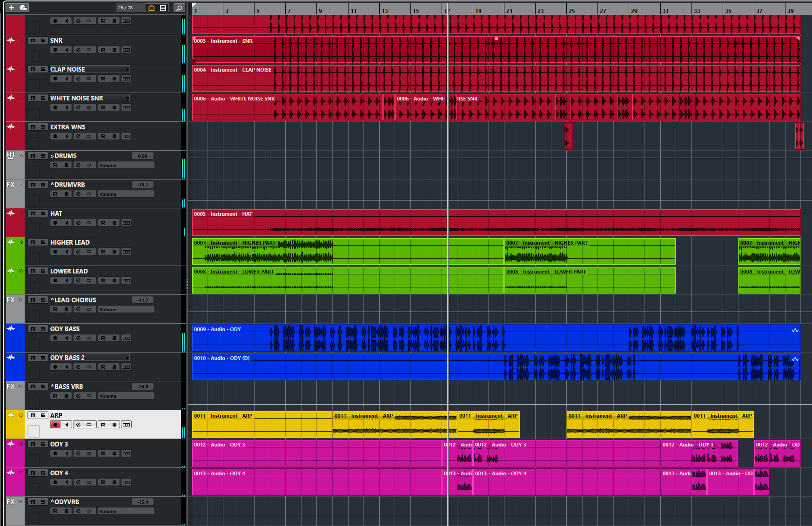812x526 pixels.
Task: Open Volume automation parameter on >DRUMS track
Action: point(126,165)
